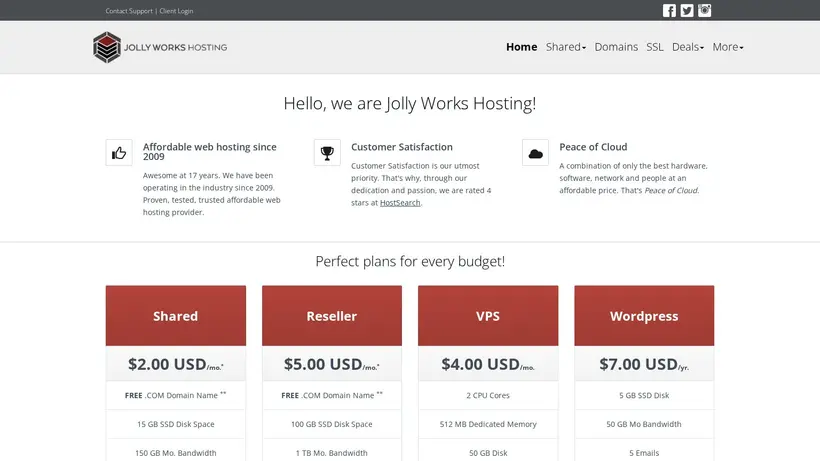
Task: Click 'Hello, we are Jolly Works Hosting!' headline
Action: [410, 103]
